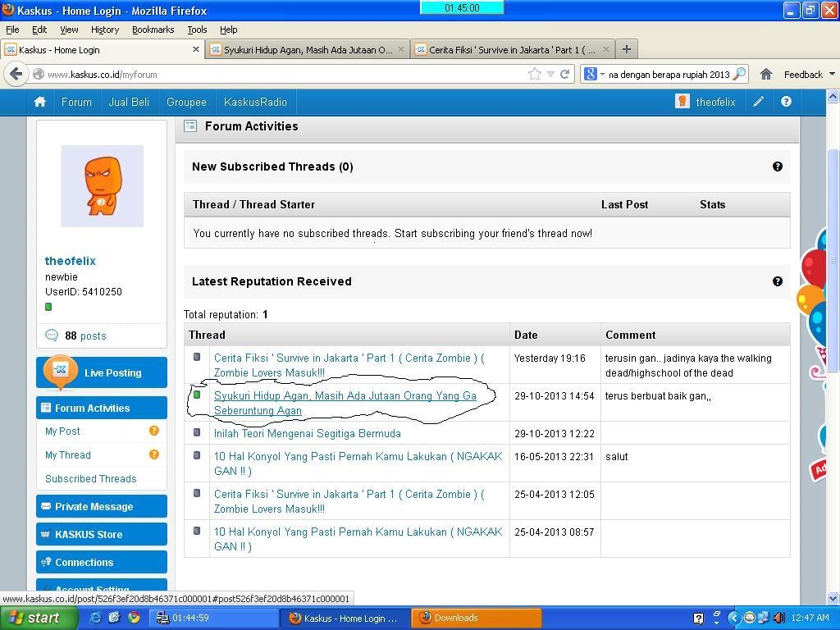Close the Syukuri Hidup Agan tab

click(400, 49)
